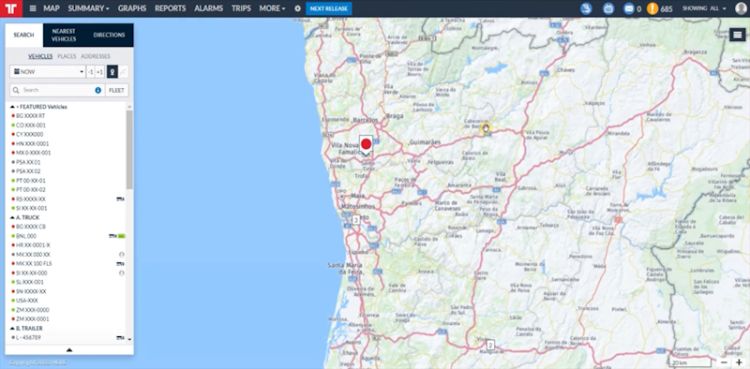Open the calendar icon in header
This screenshot has width=750, height=369.
(x=608, y=9)
